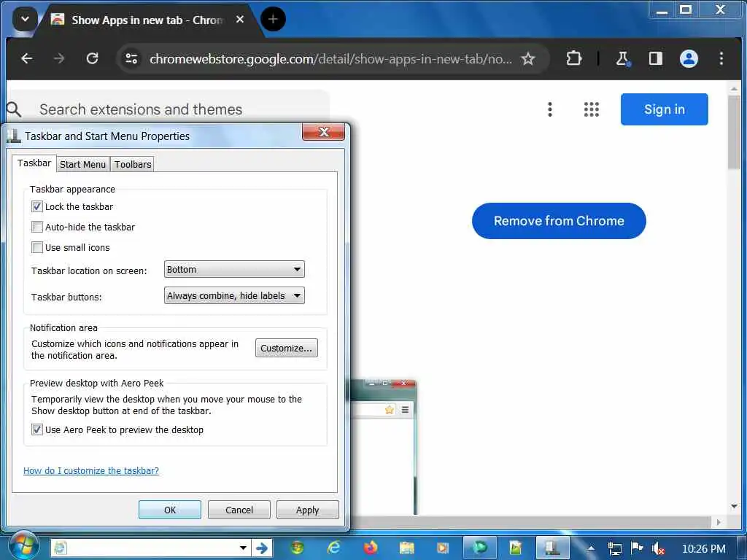Open the Web Store more options dots
747x560 pixels.
point(550,109)
